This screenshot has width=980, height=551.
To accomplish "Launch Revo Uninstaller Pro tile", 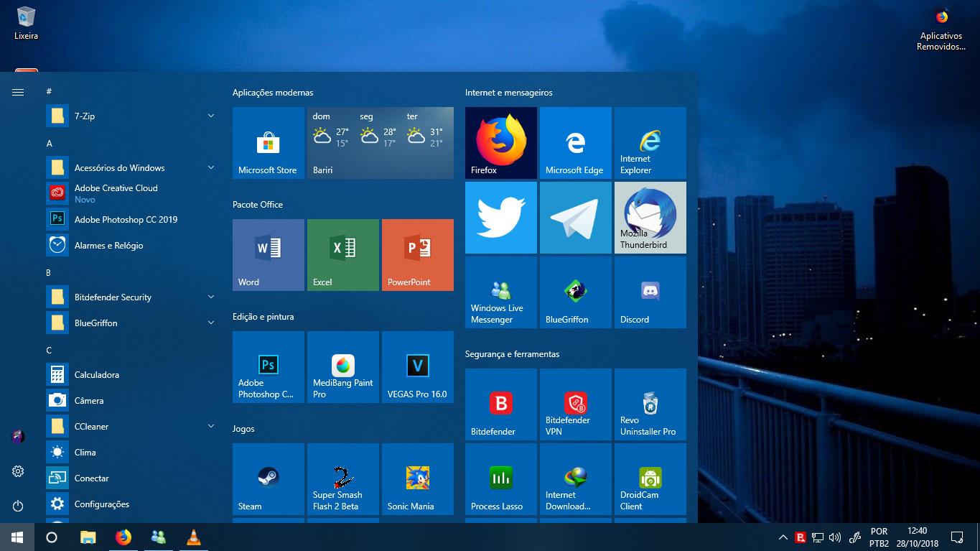I will coord(650,404).
